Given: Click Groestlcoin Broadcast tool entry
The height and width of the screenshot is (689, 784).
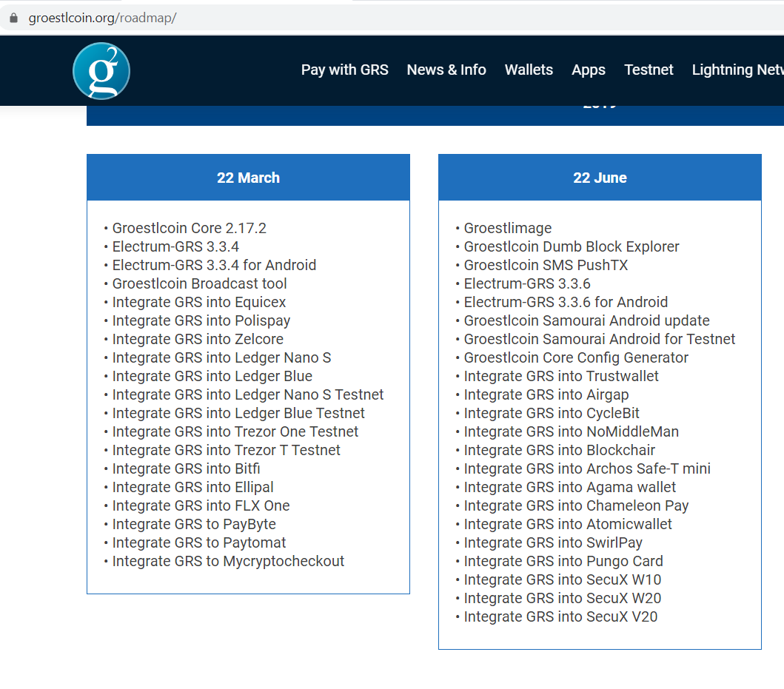Looking at the screenshot, I should tap(199, 283).
